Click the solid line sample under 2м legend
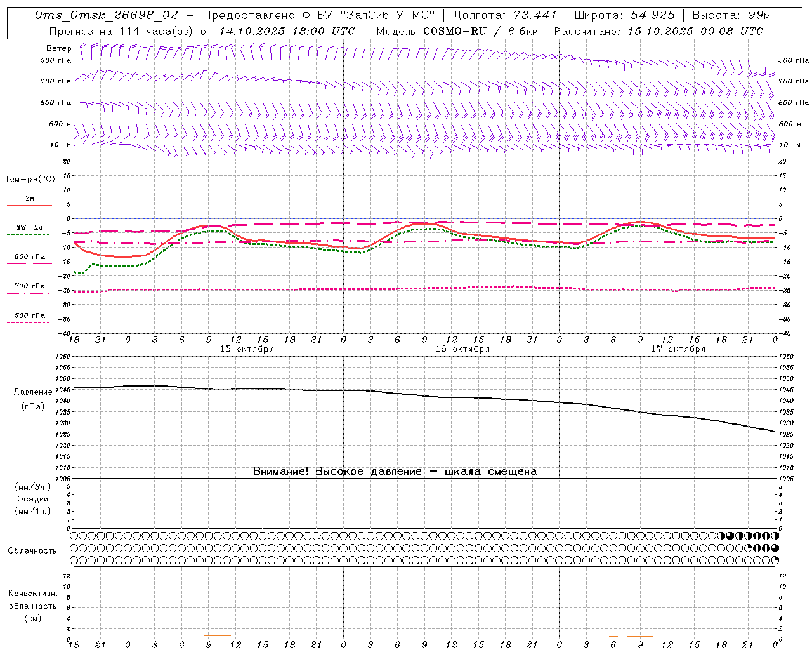The width and height of the screenshot is (812, 650). 29,205
